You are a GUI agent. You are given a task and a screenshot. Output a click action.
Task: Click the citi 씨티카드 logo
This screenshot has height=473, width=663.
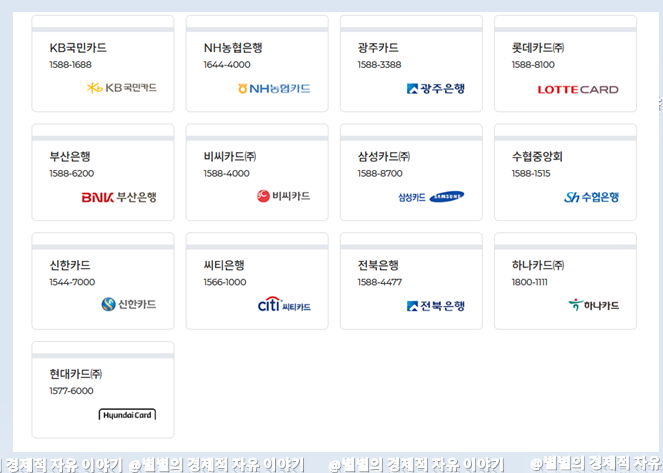point(284,304)
